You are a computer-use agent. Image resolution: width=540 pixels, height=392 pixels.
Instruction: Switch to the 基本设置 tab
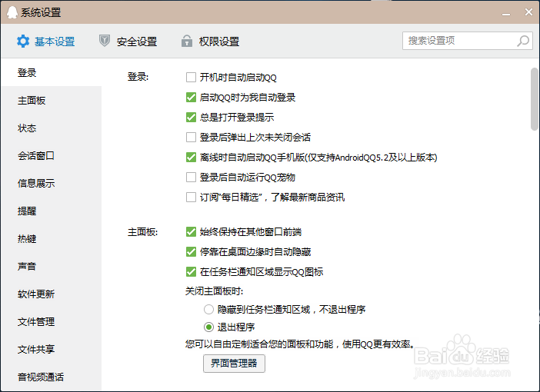tap(46, 42)
